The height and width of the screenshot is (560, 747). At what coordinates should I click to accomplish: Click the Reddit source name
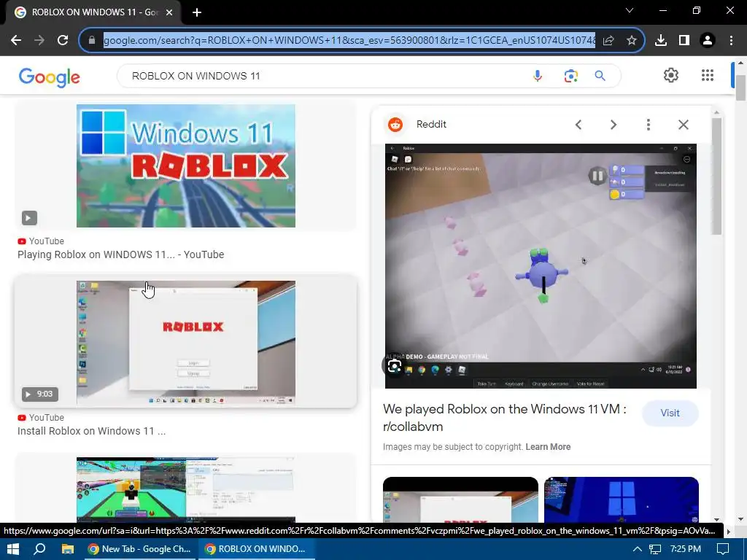(431, 124)
